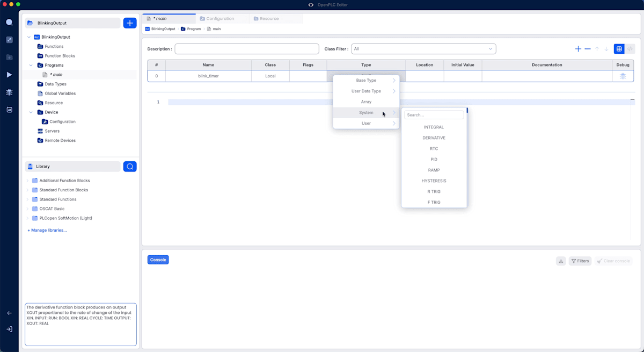Image resolution: width=644 pixels, height=352 pixels.
Task: Open Base Type submenu
Action: click(366, 81)
